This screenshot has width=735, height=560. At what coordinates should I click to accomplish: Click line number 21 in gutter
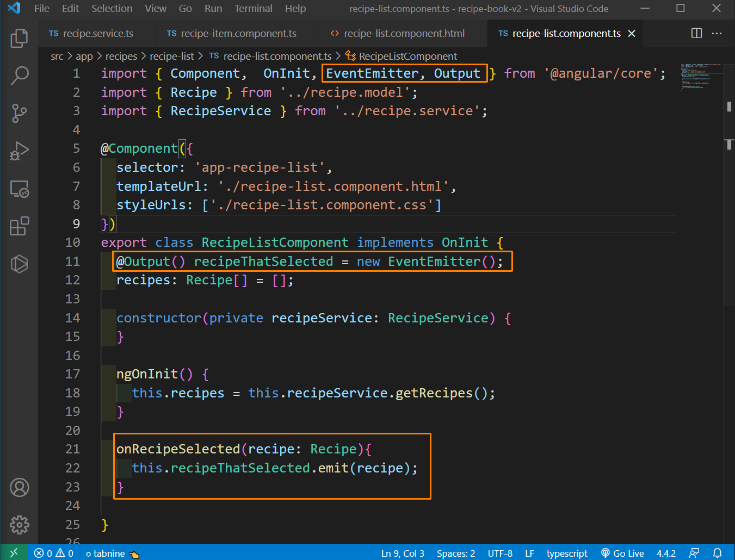pos(72,449)
